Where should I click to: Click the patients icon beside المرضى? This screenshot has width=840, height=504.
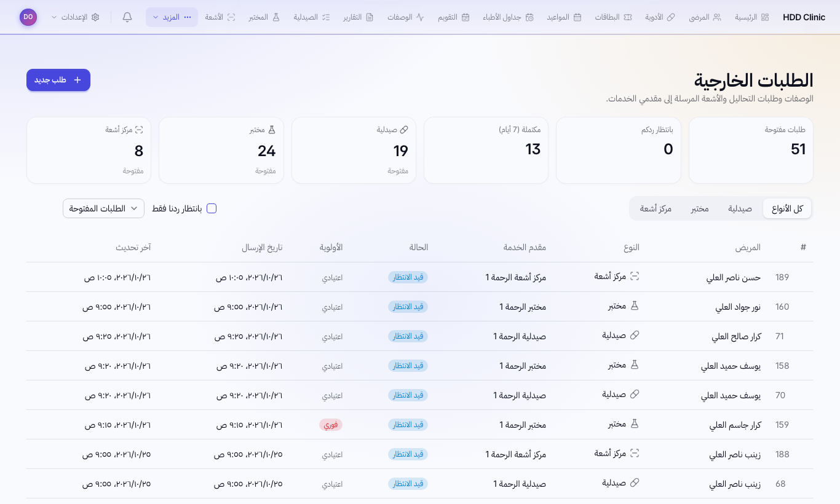pyautogui.click(x=717, y=17)
